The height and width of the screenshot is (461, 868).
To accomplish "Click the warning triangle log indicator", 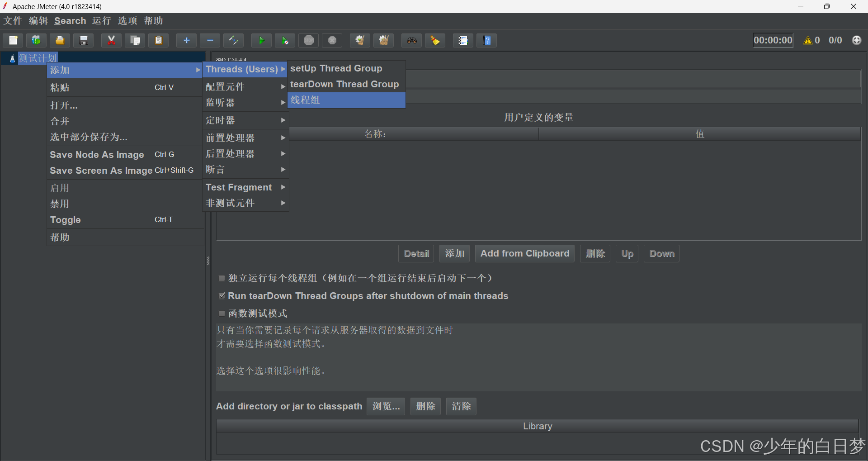I will coord(808,40).
